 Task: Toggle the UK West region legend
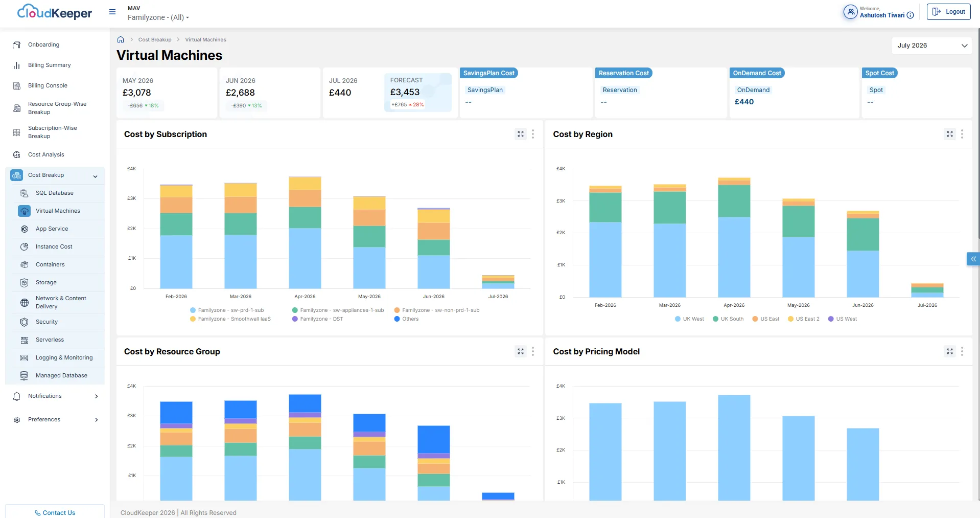coord(689,319)
